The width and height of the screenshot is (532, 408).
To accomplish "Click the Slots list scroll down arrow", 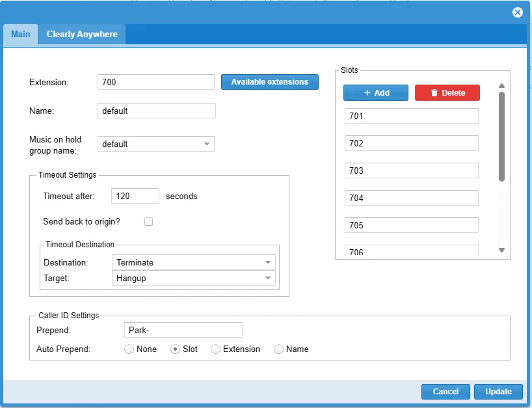I will tap(502, 250).
